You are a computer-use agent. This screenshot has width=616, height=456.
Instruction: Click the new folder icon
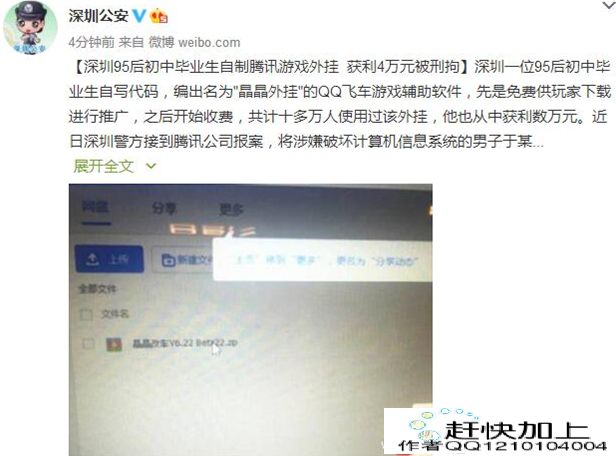coord(169,260)
